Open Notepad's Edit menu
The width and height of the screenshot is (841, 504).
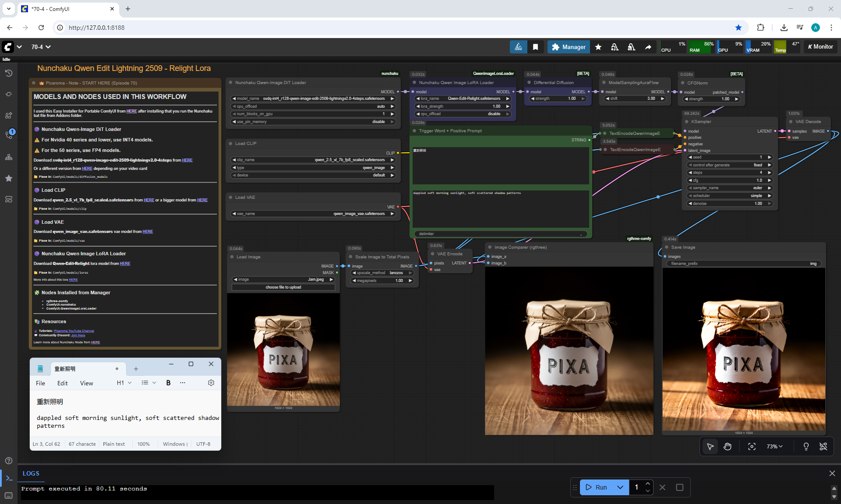point(62,383)
